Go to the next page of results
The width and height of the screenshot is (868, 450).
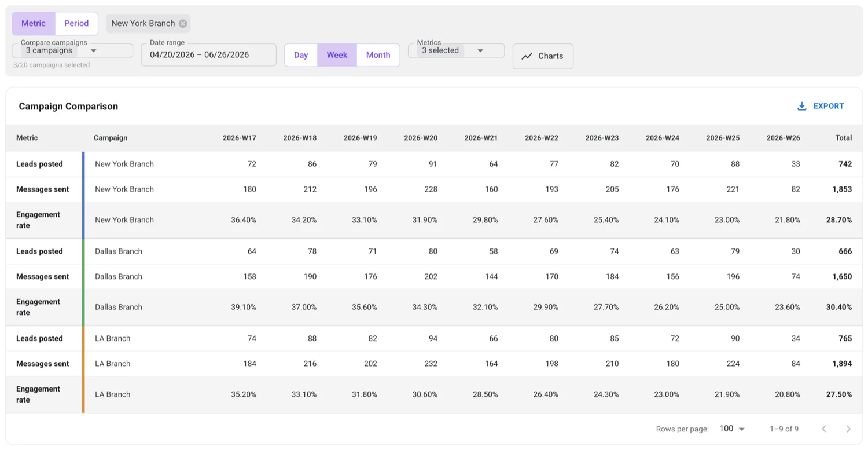[848, 429]
